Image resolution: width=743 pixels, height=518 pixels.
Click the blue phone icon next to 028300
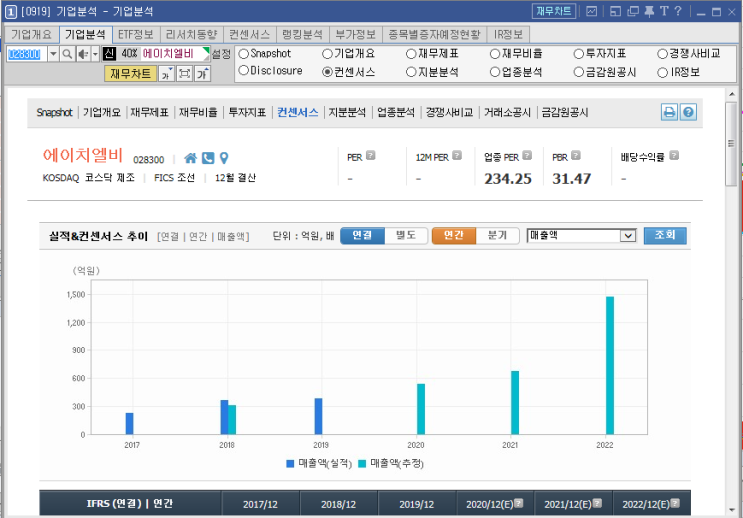click(208, 158)
